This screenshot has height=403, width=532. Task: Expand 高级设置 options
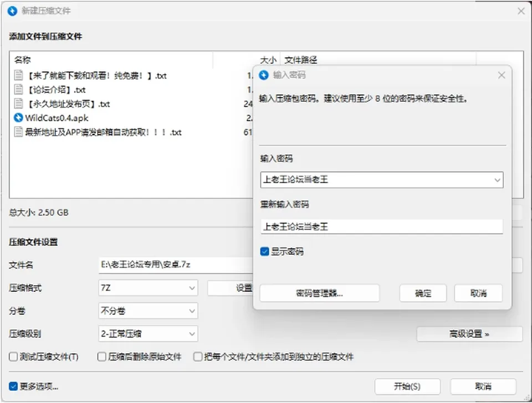[x=469, y=334]
